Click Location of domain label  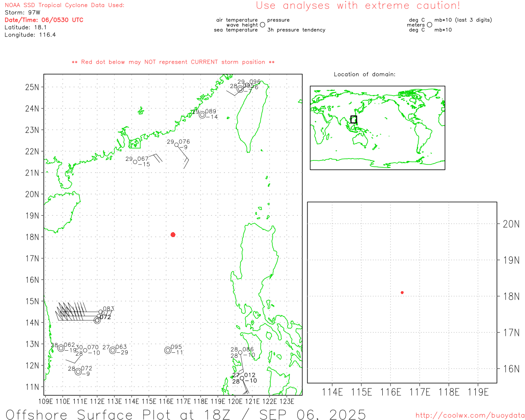point(365,74)
